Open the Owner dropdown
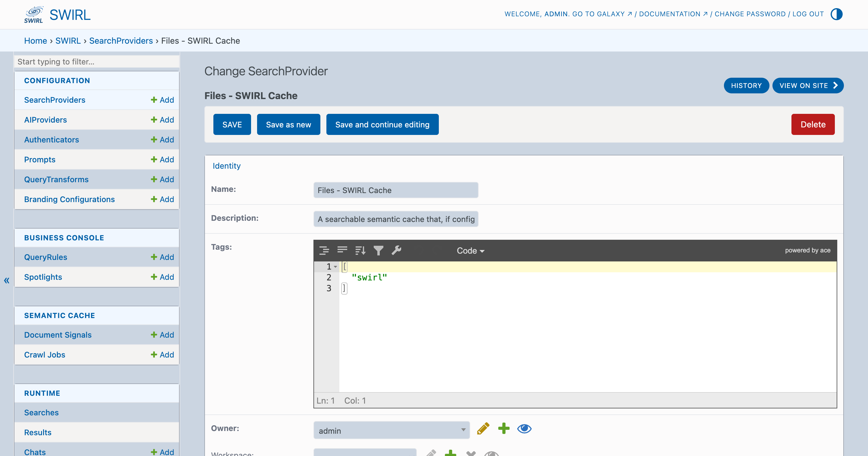 pos(392,430)
